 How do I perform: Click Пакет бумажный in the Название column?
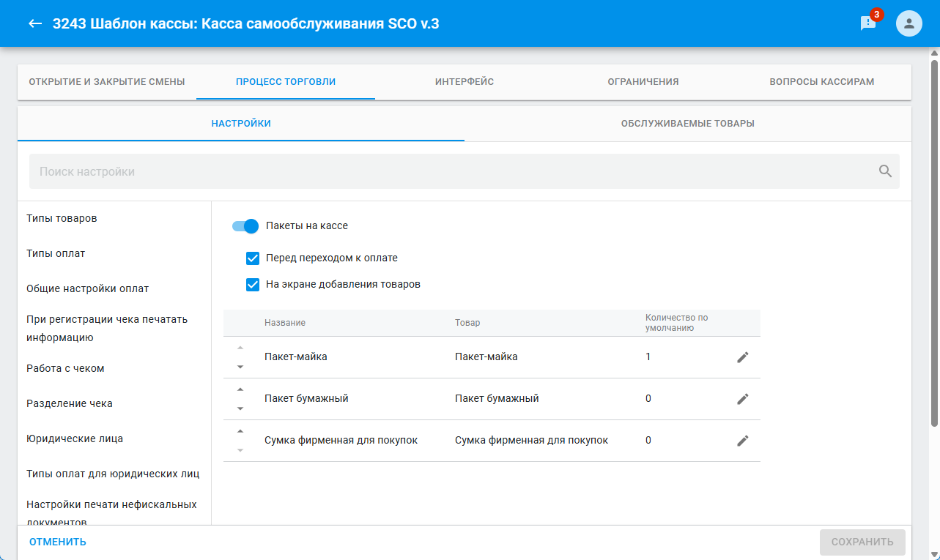pyautogui.click(x=306, y=399)
